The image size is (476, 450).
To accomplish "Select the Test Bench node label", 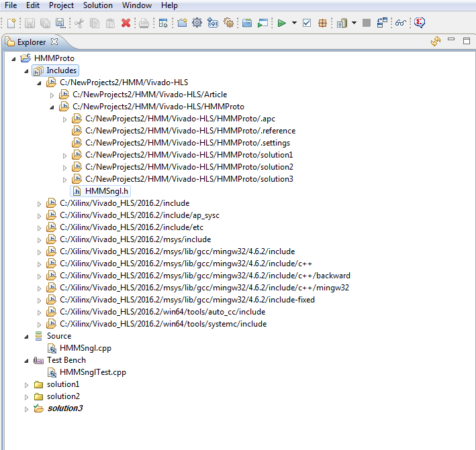I will tap(66, 360).
